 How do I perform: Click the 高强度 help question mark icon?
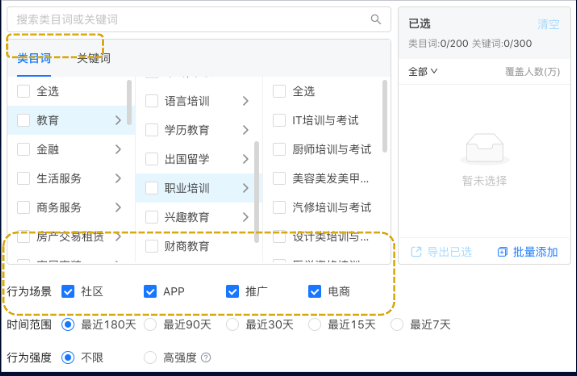pos(206,357)
